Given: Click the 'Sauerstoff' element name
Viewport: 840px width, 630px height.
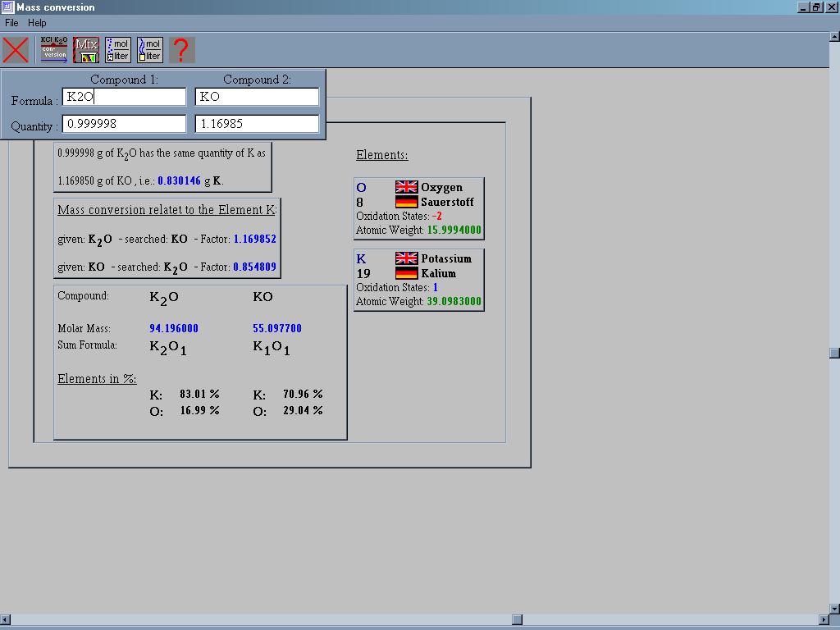Looking at the screenshot, I should click(447, 202).
